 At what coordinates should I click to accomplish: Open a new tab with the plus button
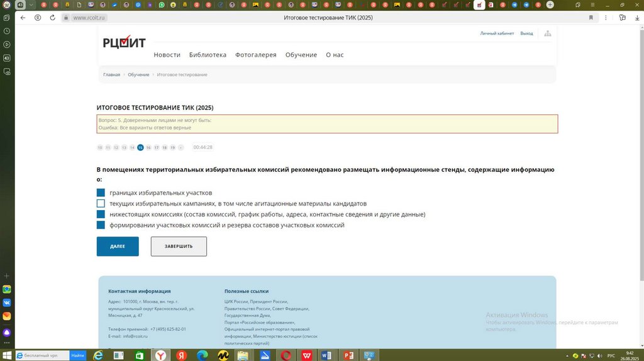(x=550, y=5)
